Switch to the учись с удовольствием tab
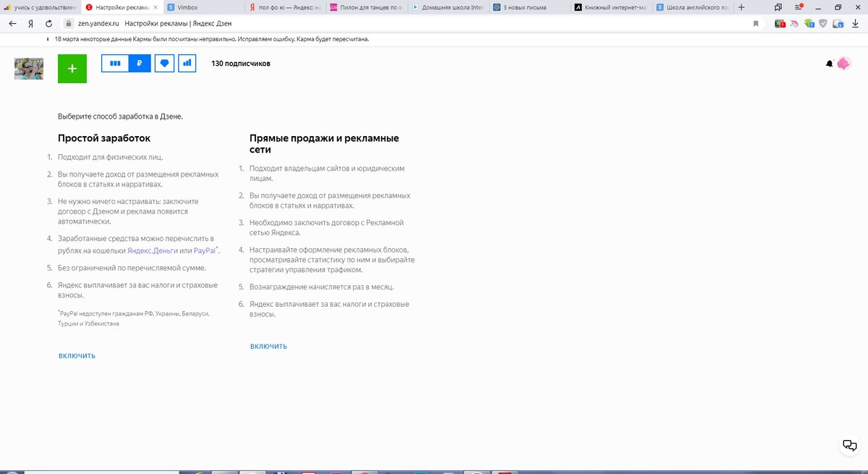 [x=40, y=7]
